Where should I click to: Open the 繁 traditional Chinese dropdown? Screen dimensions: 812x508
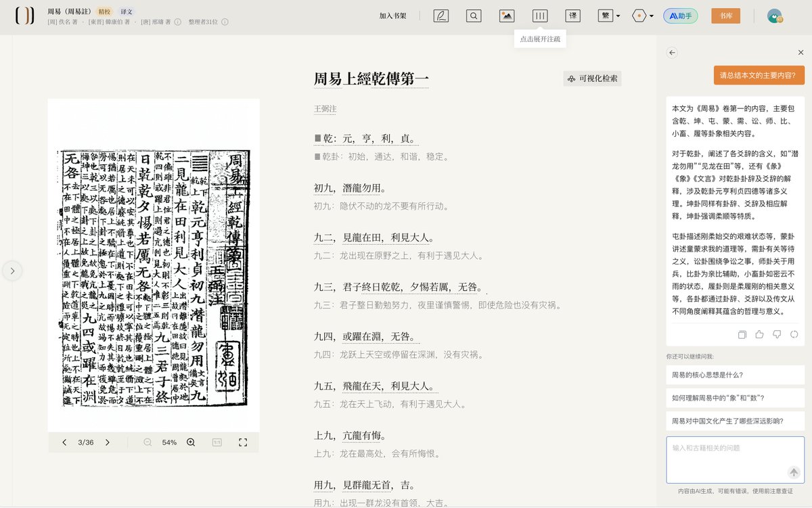pos(607,16)
